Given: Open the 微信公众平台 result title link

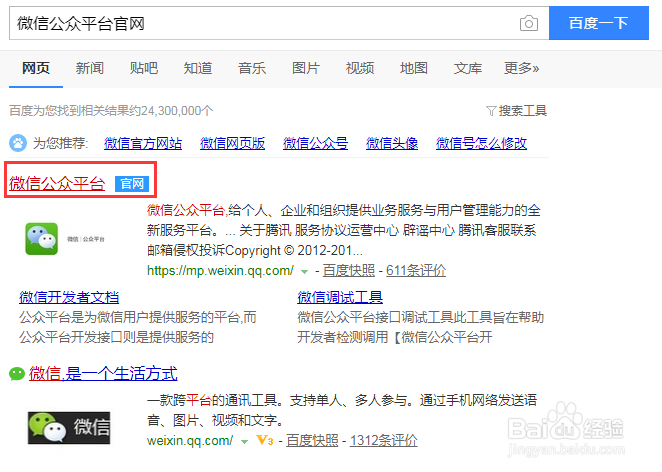Looking at the screenshot, I should coord(57,184).
